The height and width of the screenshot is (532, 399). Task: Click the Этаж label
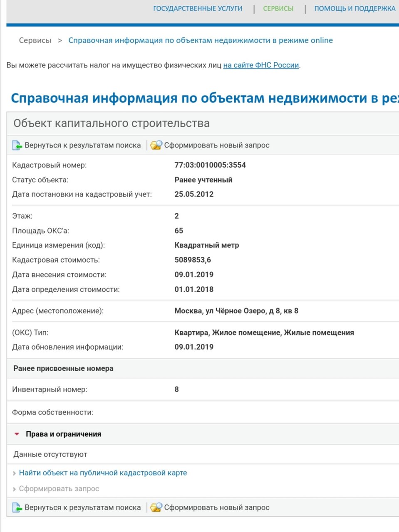[22, 216]
